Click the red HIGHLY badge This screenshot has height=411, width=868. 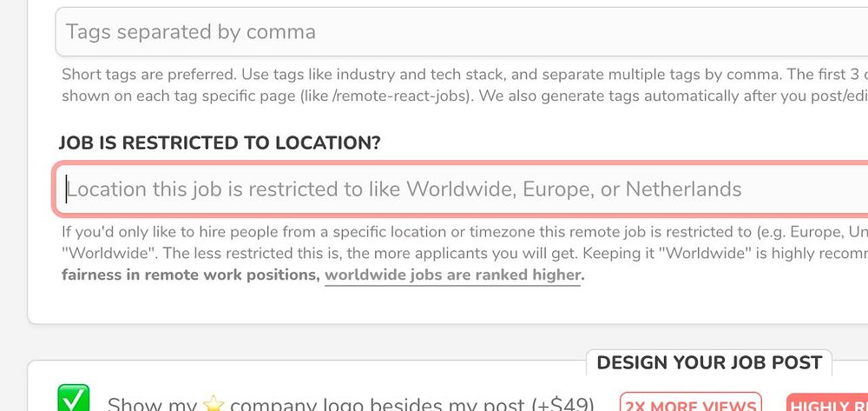tap(827, 403)
